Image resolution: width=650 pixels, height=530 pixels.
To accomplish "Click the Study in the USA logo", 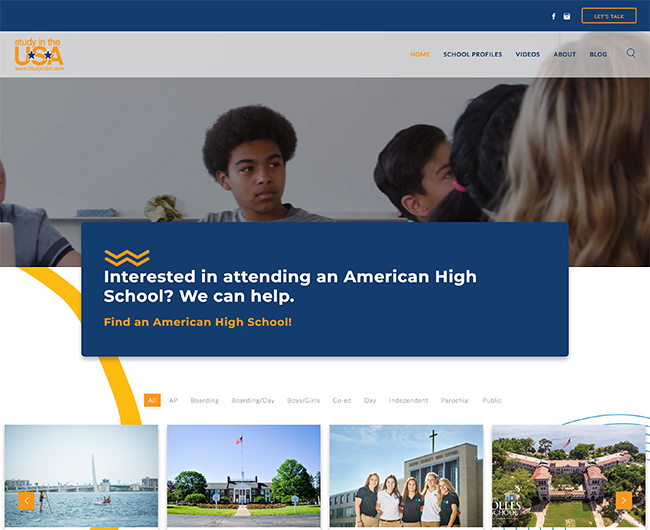I will click(x=39, y=54).
